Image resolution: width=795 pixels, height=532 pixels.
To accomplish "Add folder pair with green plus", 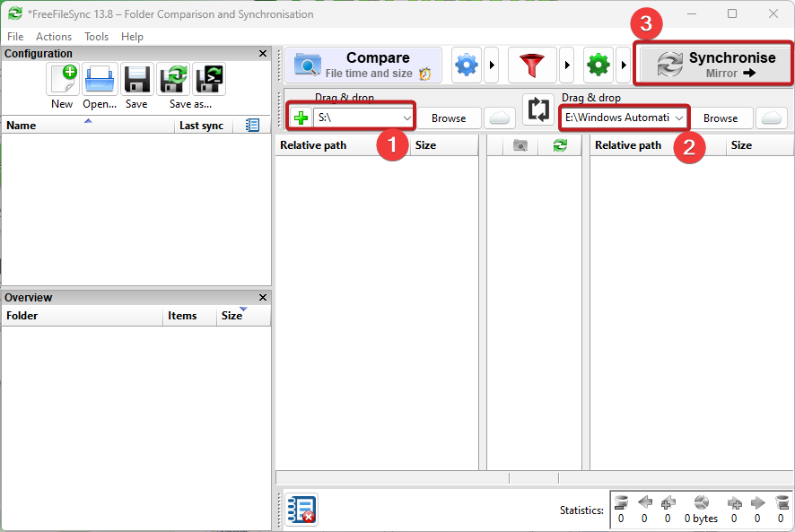I will (x=301, y=118).
